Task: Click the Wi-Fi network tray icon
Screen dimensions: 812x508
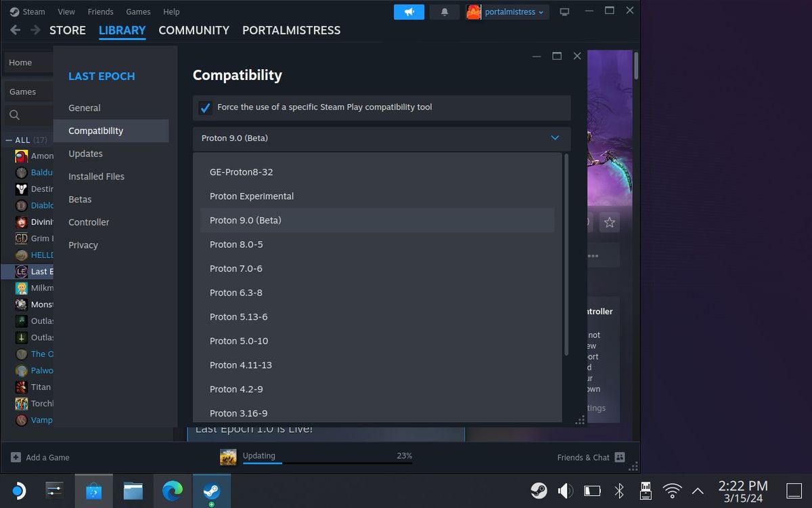Action: pos(672,490)
